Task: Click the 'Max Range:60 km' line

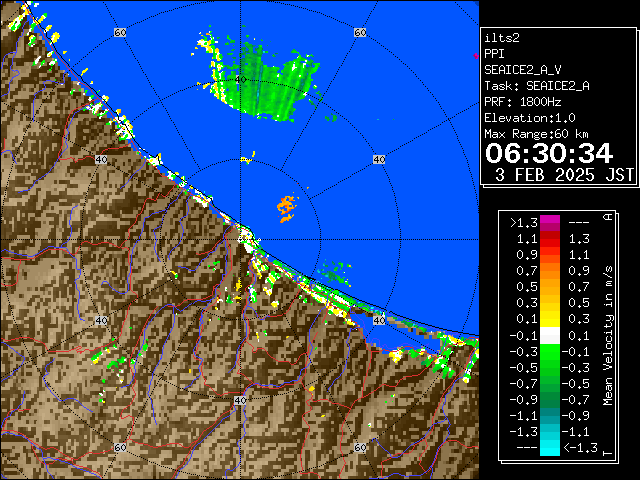Action: pyautogui.click(x=536, y=134)
